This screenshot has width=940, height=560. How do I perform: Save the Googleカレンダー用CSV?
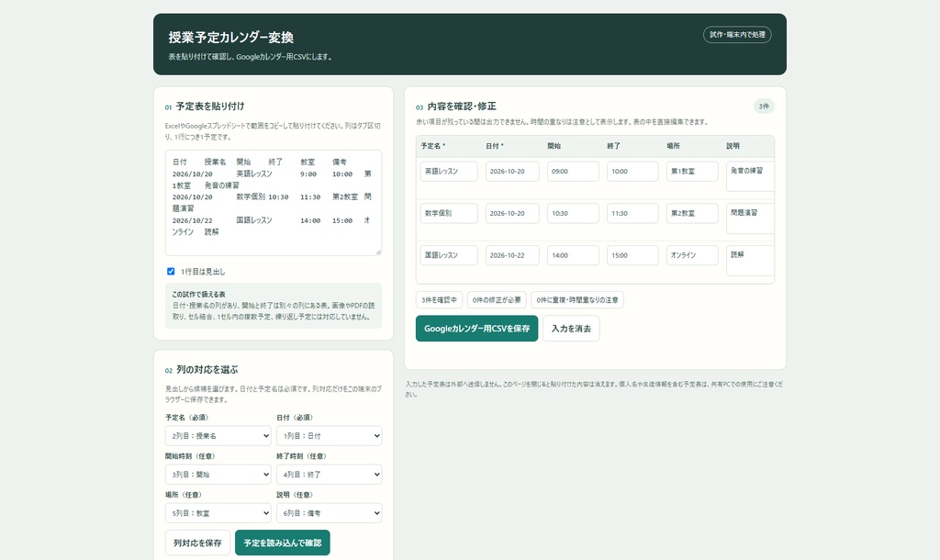click(476, 329)
